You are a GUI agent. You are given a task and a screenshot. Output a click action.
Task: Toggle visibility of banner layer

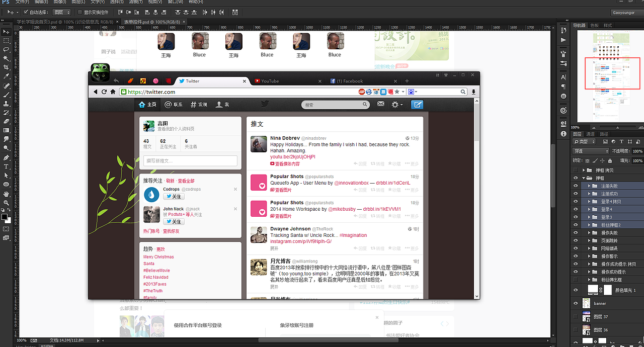[576, 303]
